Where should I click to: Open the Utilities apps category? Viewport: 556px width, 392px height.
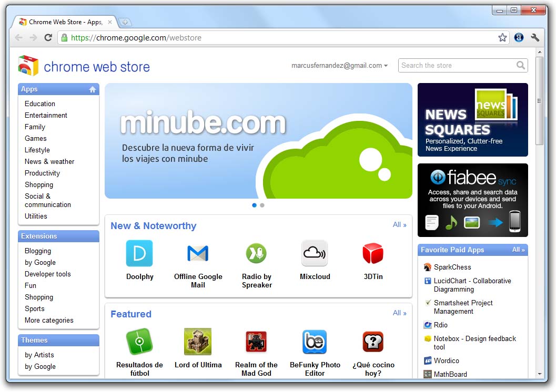click(35, 216)
